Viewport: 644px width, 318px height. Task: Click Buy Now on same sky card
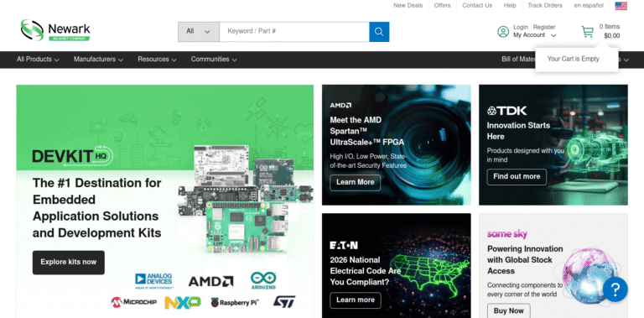click(508, 310)
